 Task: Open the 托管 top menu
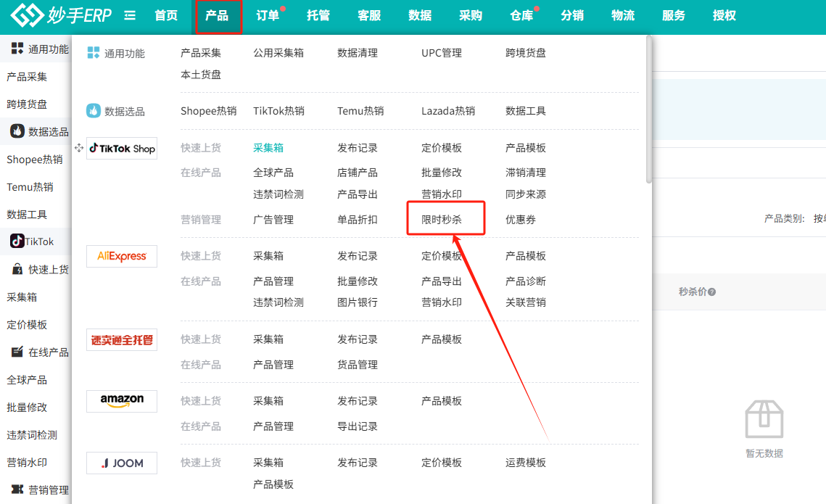(x=318, y=15)
